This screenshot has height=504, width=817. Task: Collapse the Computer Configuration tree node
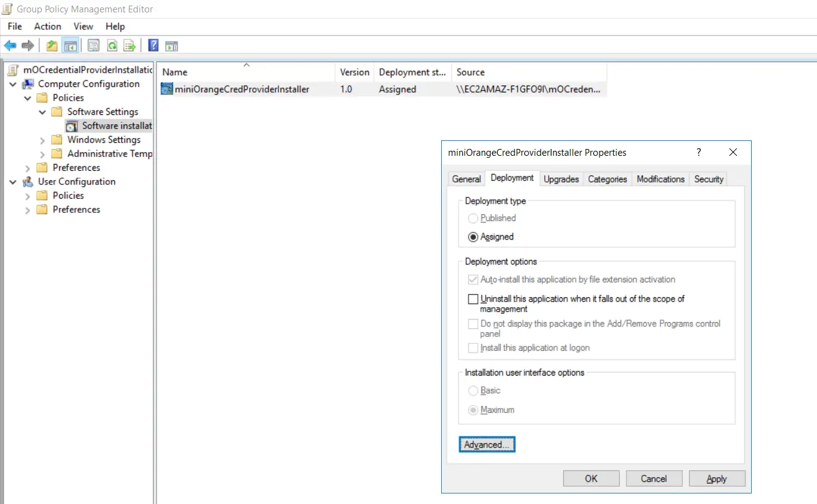[x=12, y=84]
